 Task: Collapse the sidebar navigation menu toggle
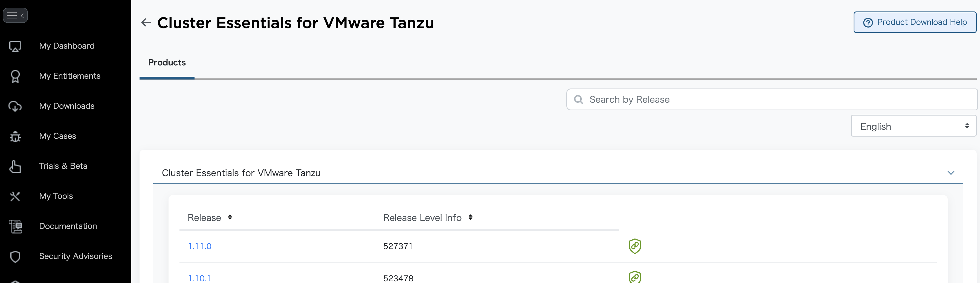pos(15,16)
